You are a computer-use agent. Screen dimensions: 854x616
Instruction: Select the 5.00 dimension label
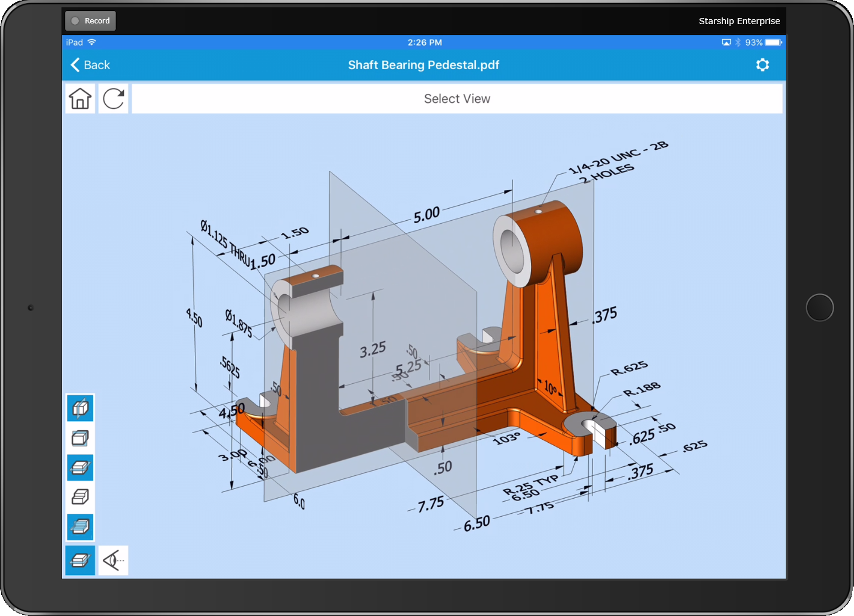point(426,215)
